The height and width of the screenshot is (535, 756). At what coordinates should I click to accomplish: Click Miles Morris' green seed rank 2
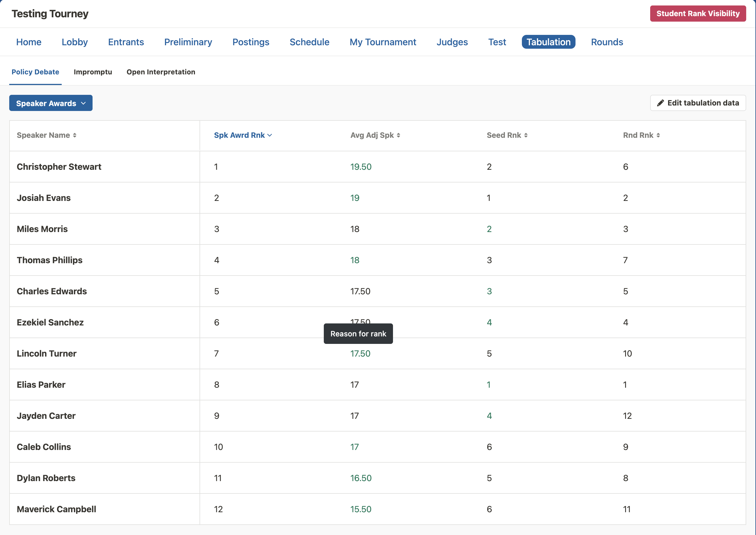[489, 229]
